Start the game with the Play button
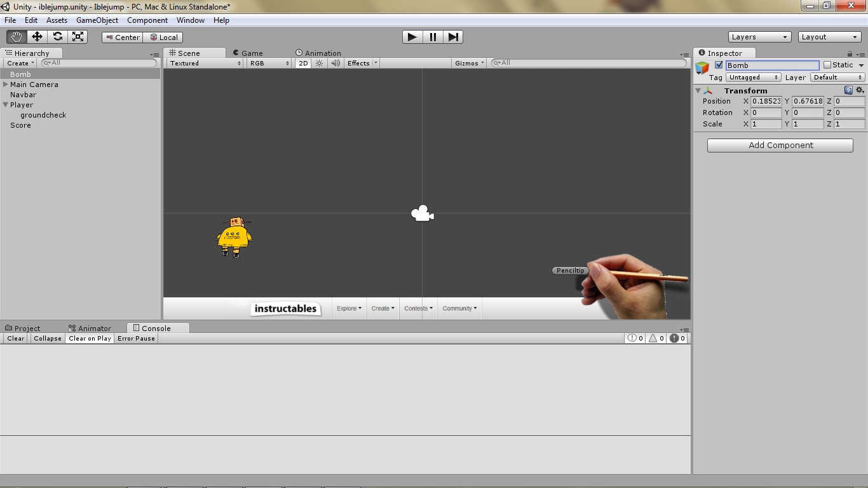868x488 pixels. coord(412,37)
